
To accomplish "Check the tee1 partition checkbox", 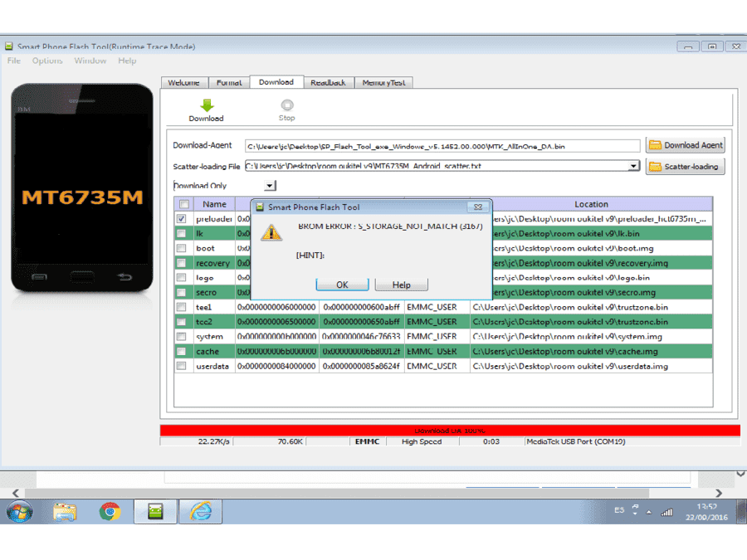I will click(182, 307).
